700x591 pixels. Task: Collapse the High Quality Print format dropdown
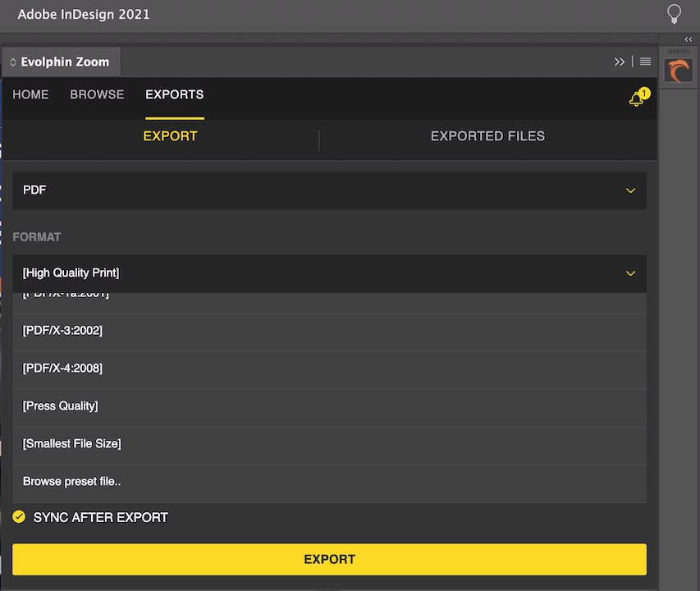(x=630, y=273)
